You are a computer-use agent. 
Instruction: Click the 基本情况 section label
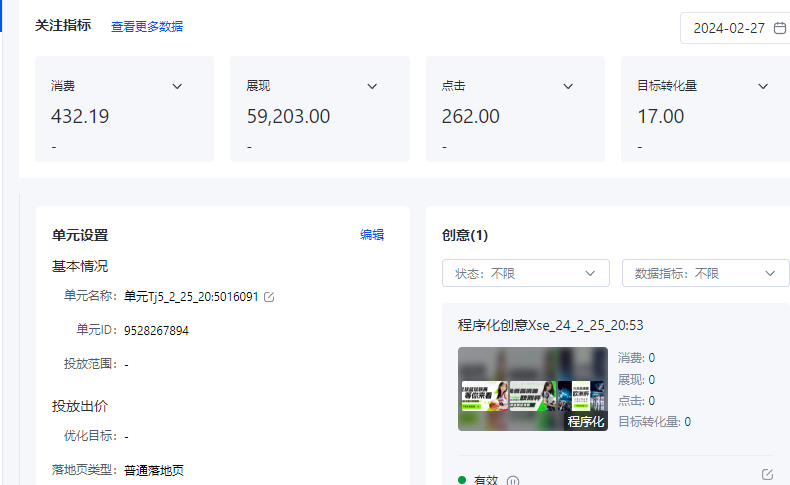pyautogui.click(x=80, y=266)
